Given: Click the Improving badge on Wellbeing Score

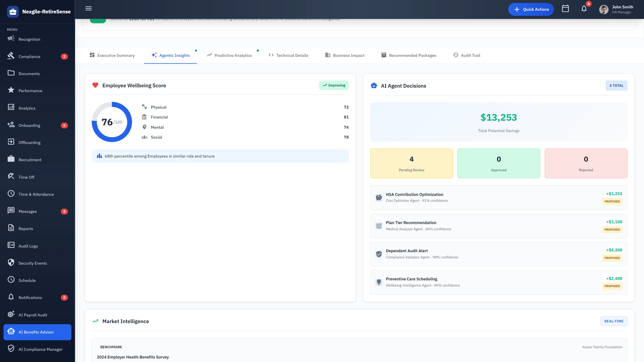Looking at the screenshot, I should click(x=334, y=85).
